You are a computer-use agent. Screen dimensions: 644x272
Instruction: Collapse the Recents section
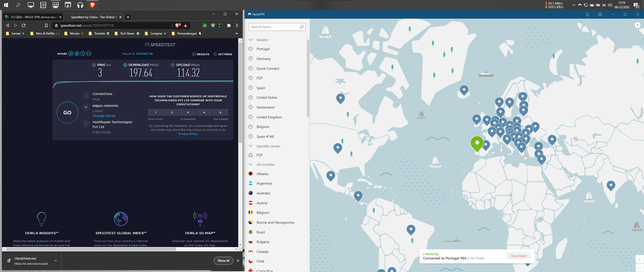click(x=251, y=40)
